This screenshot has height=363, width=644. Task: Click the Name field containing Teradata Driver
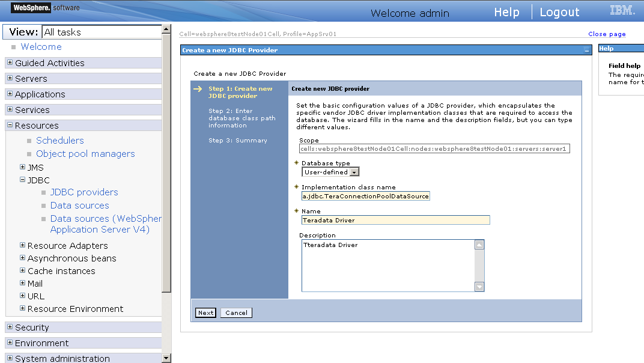click(x=395, y=219)
